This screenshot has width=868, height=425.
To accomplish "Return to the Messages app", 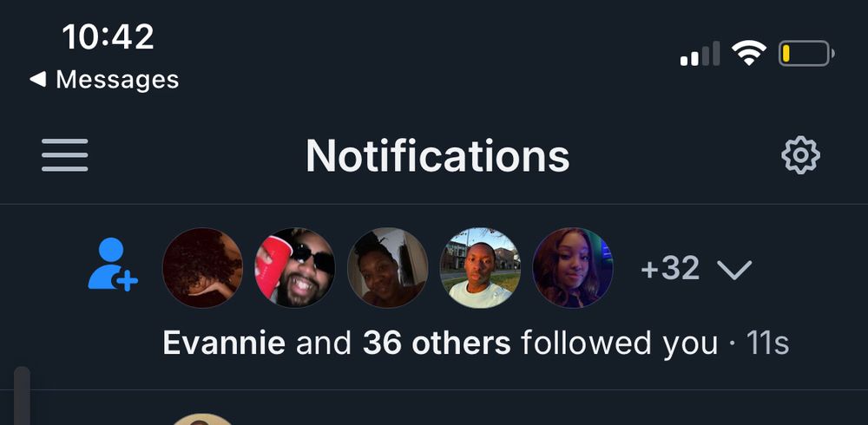I will [x=104, y=79].
